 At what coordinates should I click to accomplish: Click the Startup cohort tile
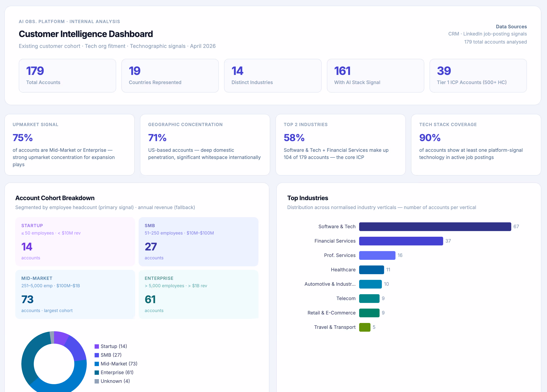[75, 242]
